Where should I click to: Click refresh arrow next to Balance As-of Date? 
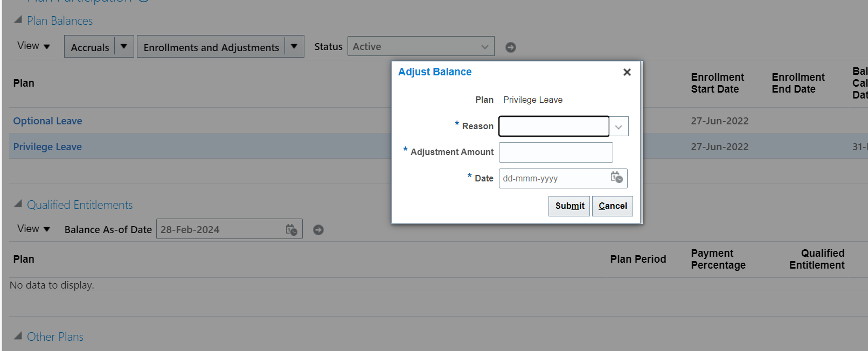(318, 230)
